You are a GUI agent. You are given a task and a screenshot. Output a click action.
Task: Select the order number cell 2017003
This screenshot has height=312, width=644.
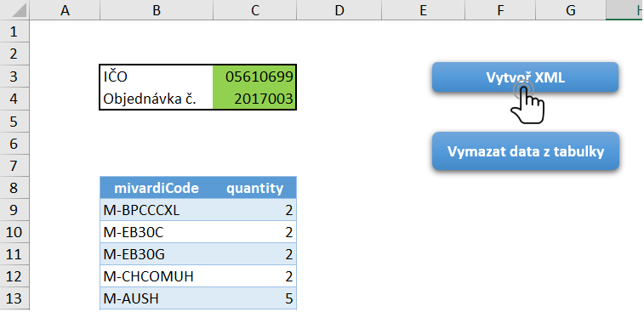(x=254, y=99)
